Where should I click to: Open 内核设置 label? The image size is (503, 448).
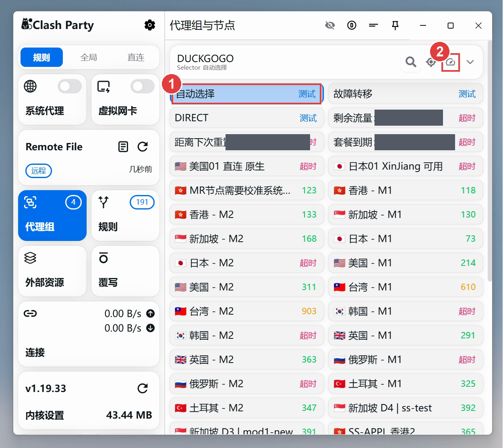45,415
